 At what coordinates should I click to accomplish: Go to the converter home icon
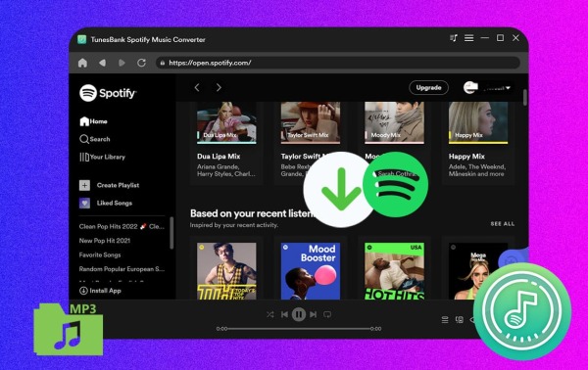[82, 63]
